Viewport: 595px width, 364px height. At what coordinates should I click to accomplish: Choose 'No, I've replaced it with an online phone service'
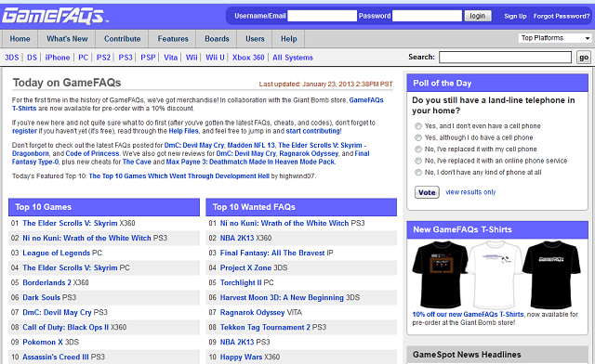[418, 161]
